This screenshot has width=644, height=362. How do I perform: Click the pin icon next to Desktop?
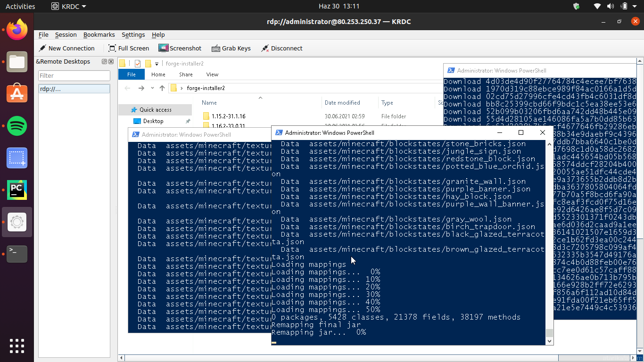coord(188,121)
